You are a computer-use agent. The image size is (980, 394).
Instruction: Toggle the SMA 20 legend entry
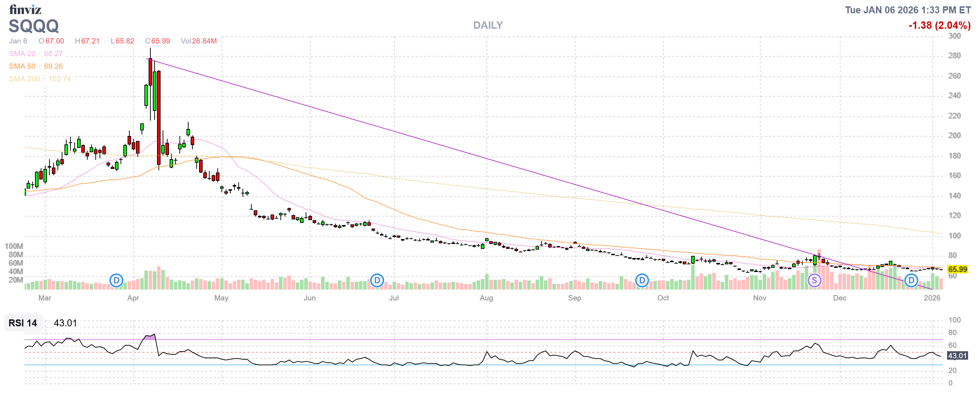point(22,54)
